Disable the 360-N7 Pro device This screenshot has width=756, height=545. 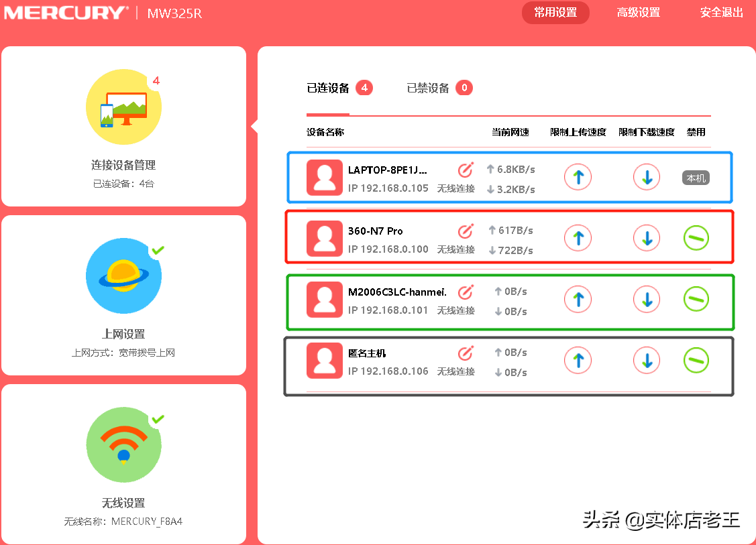coord(696,238)
